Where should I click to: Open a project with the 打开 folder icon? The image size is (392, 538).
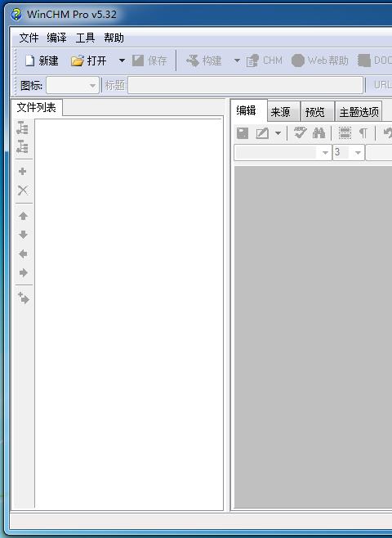click(x=78, y=61)
